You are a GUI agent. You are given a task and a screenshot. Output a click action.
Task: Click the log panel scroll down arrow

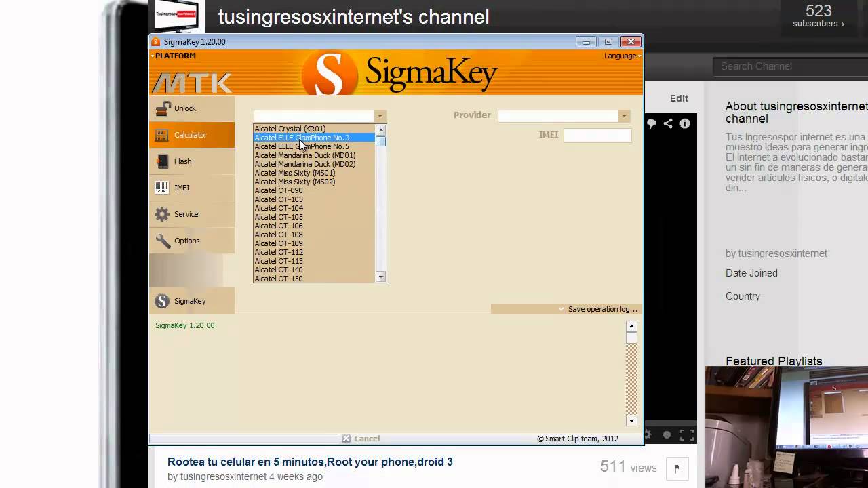tap(631, 420)
